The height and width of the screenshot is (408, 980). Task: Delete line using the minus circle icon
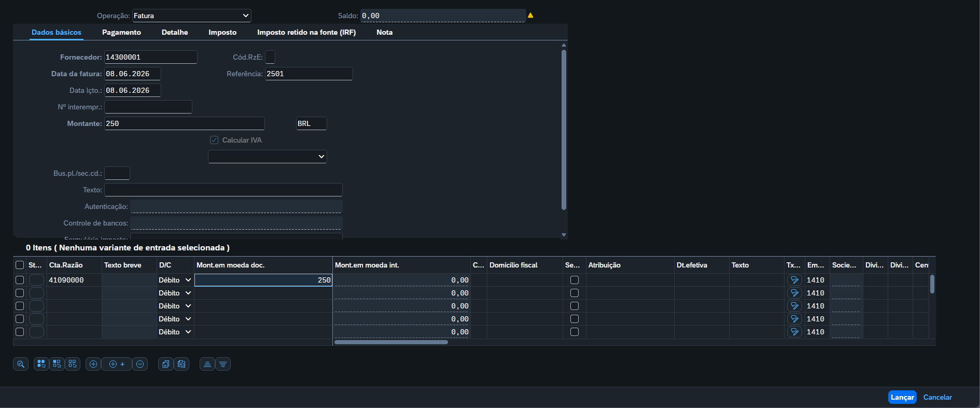[140, 364]
